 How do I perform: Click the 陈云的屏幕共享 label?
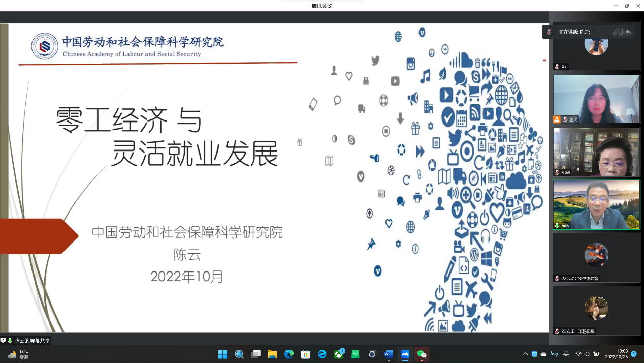click(x=31, y=341)
